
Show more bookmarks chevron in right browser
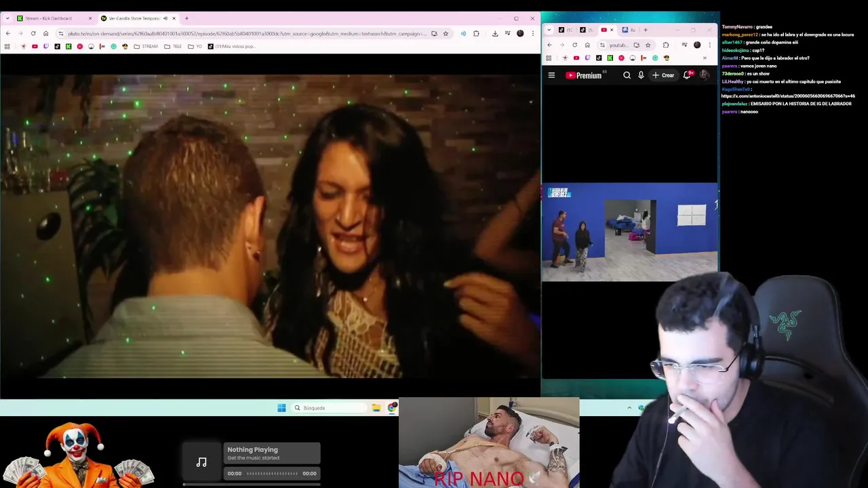705,58
